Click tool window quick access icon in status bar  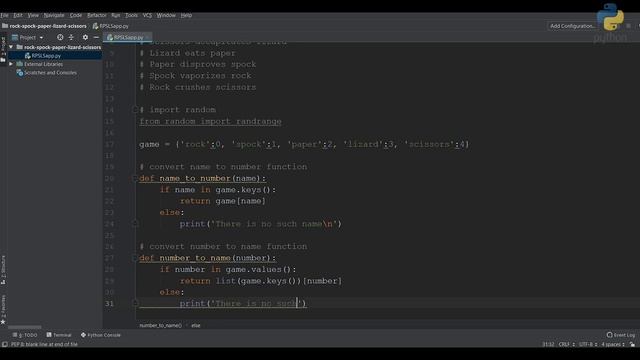pyautogui.click(x=4, y=344)
